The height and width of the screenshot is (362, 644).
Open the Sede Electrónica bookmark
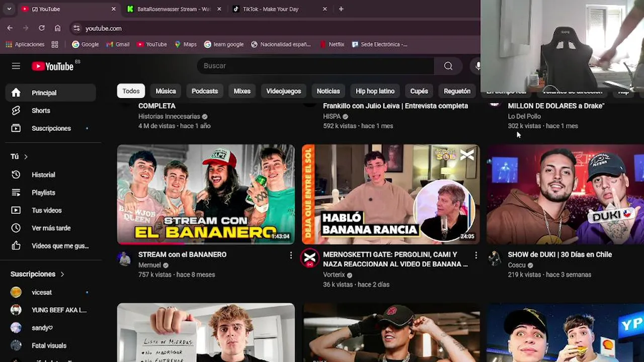pos(379,44)
